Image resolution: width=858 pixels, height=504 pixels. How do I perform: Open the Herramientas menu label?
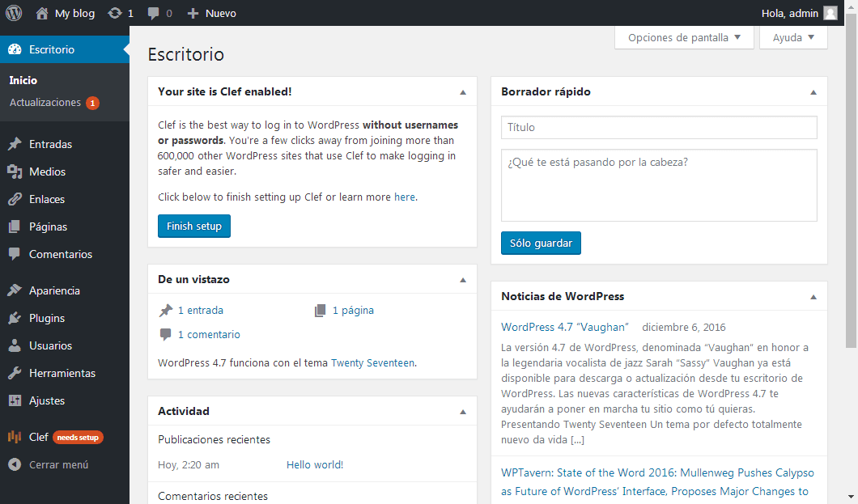point(62,374)
